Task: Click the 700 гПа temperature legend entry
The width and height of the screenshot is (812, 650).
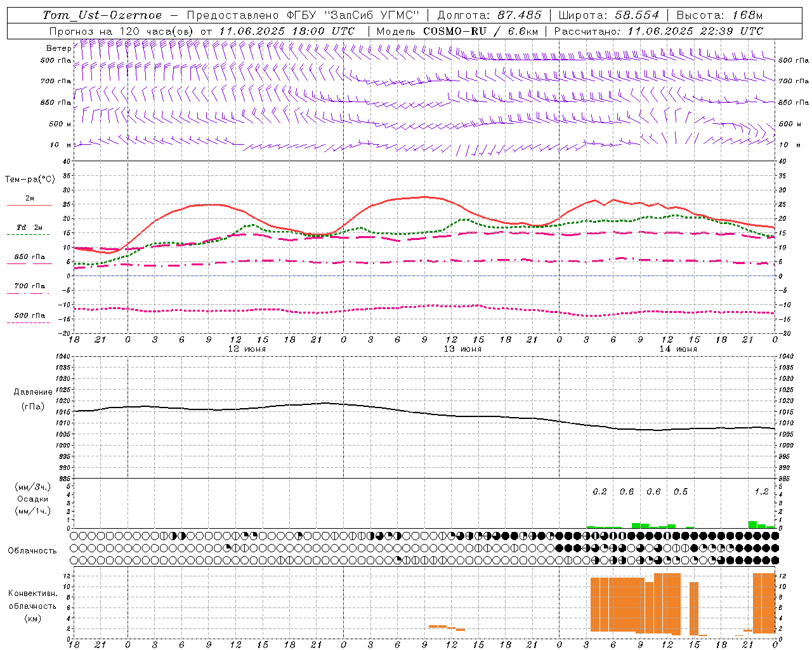Action: tap(29, 286)
